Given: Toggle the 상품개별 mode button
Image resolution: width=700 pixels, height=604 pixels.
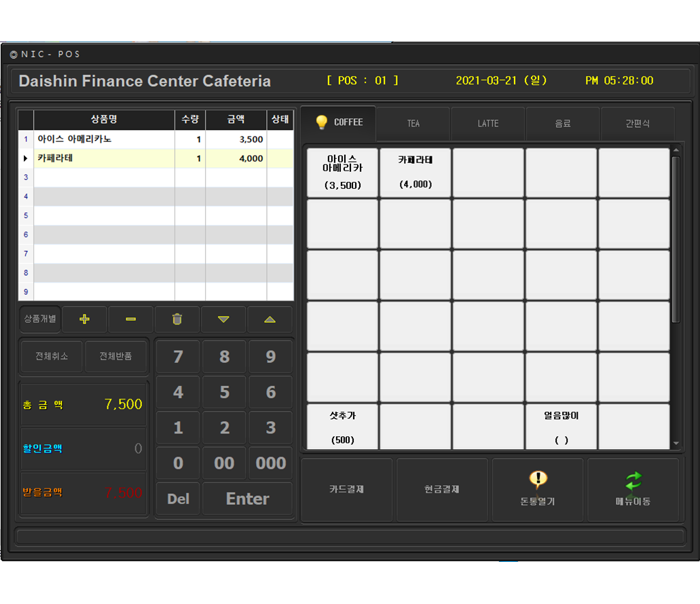Looking at the screenshot, I should [x=40, y=319].
